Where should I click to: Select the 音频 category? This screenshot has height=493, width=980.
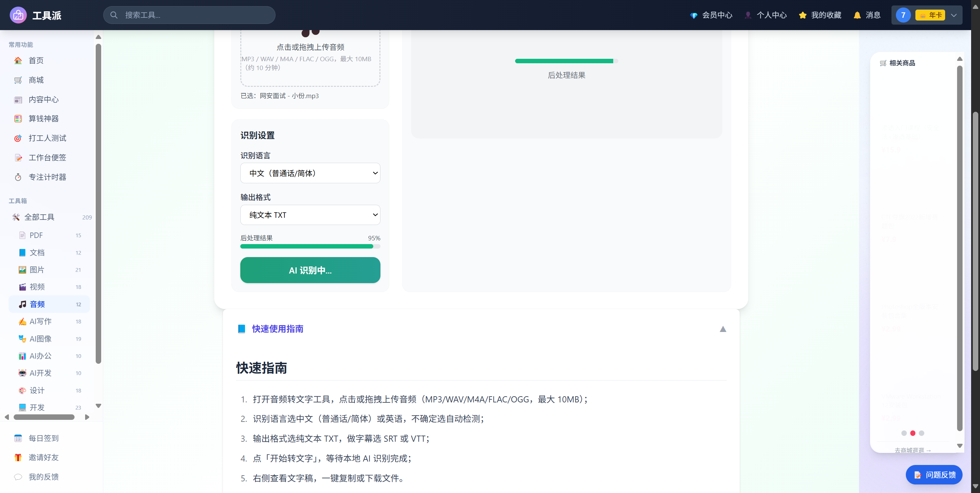click(49, 304)
